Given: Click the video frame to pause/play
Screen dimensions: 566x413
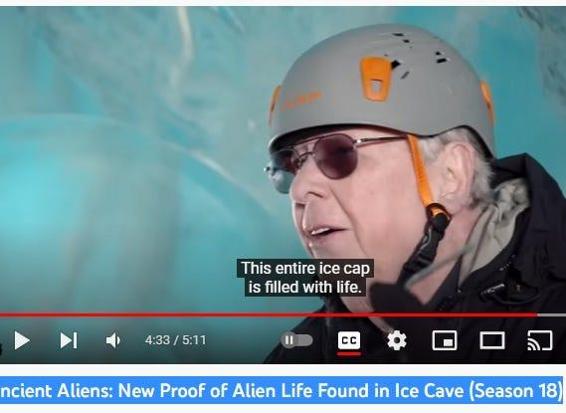Looking at the screenshot, I should pyautogui.click(x=283, y=159).
